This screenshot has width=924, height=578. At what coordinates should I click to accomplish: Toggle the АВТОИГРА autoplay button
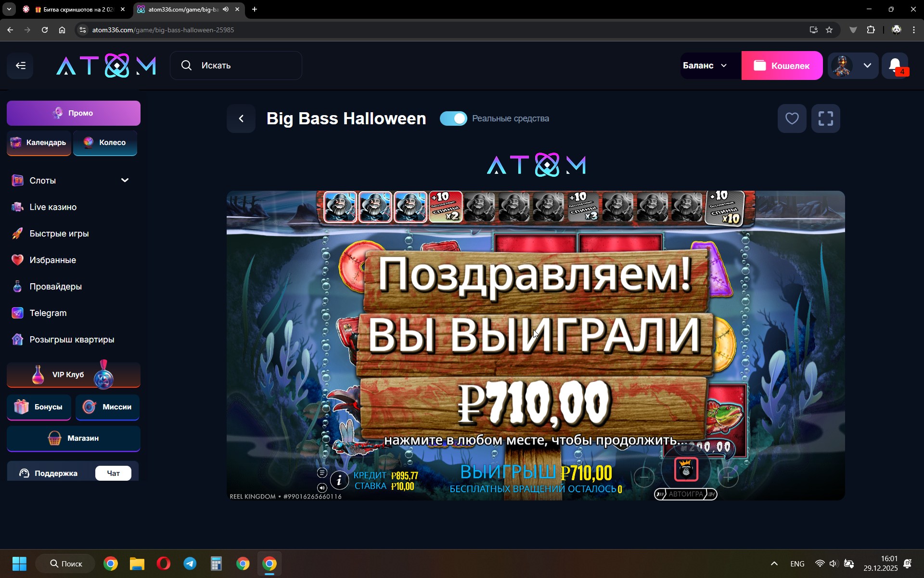point(685,494)
